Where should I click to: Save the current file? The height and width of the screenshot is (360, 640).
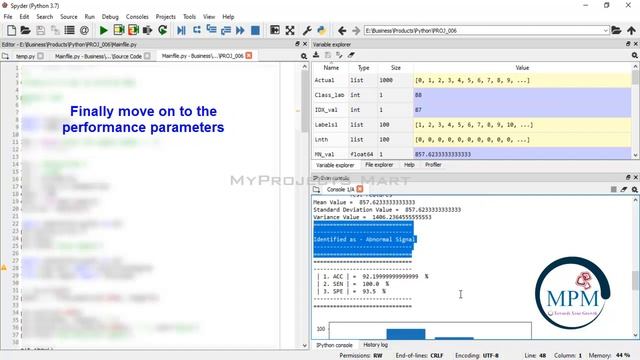(x=40, y=30)
